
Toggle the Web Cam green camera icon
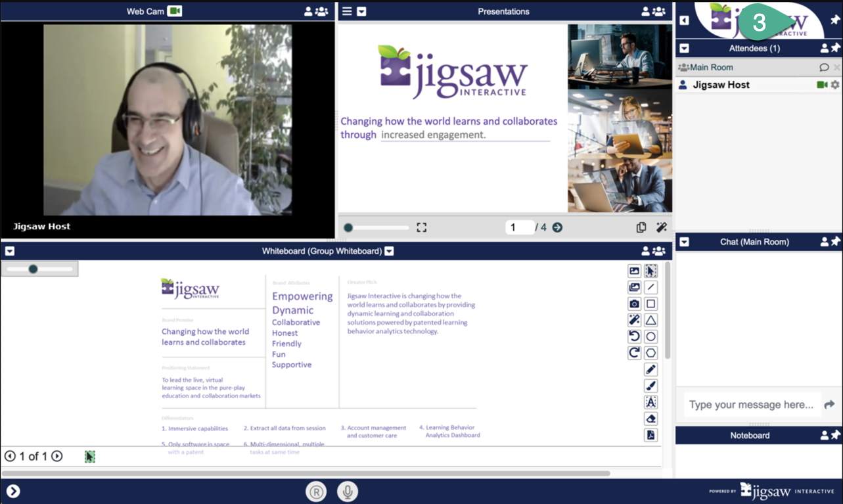click(x=174, y=11)
